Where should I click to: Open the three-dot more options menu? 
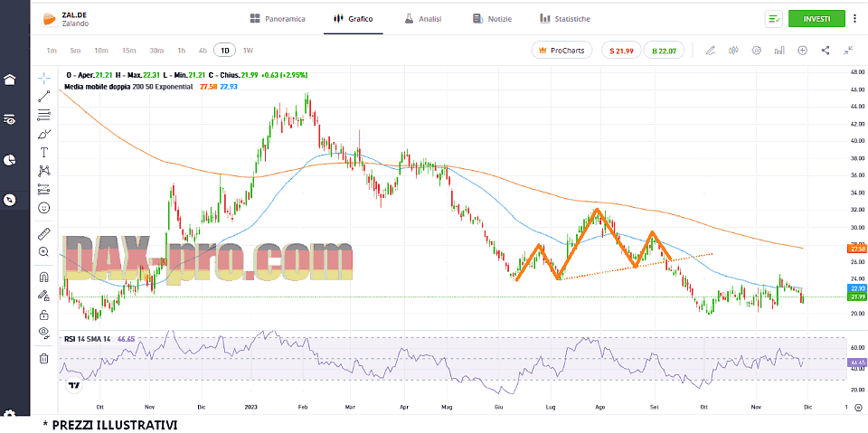point(856,19)
